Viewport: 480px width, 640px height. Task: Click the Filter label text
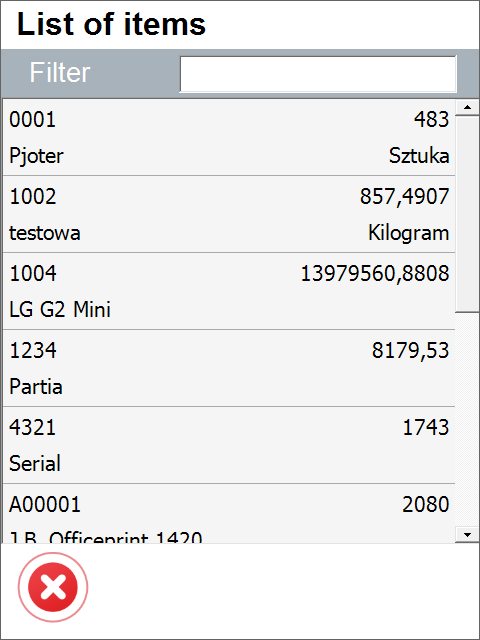coord(60,73)
